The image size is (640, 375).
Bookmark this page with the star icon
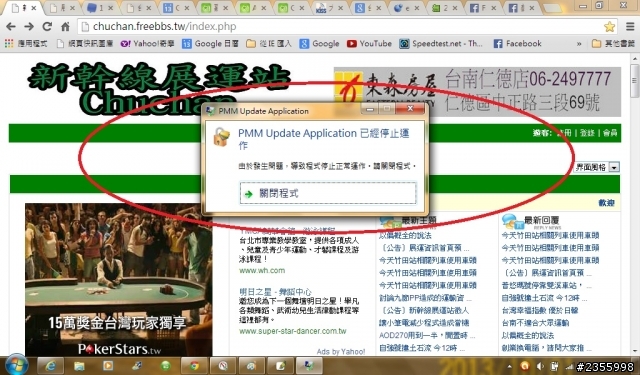(x=609, y=27)
